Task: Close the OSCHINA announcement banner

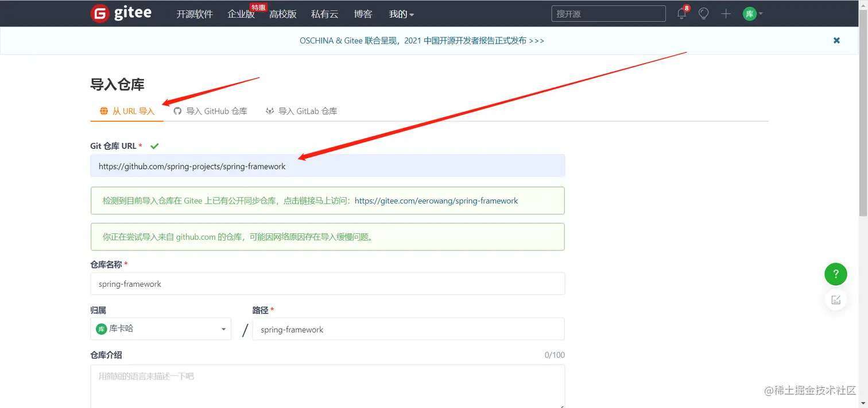Action: point(836,40)
